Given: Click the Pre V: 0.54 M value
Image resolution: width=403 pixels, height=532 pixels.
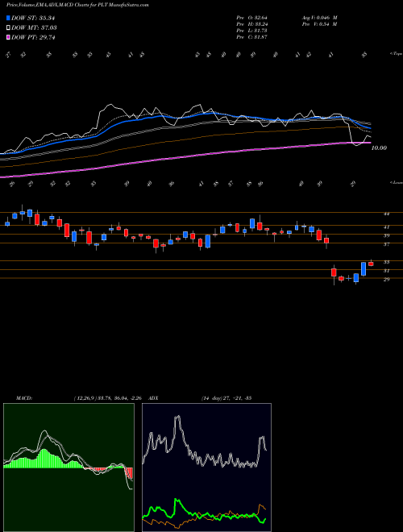Looking at the screenshot, I should coord(320,24).
